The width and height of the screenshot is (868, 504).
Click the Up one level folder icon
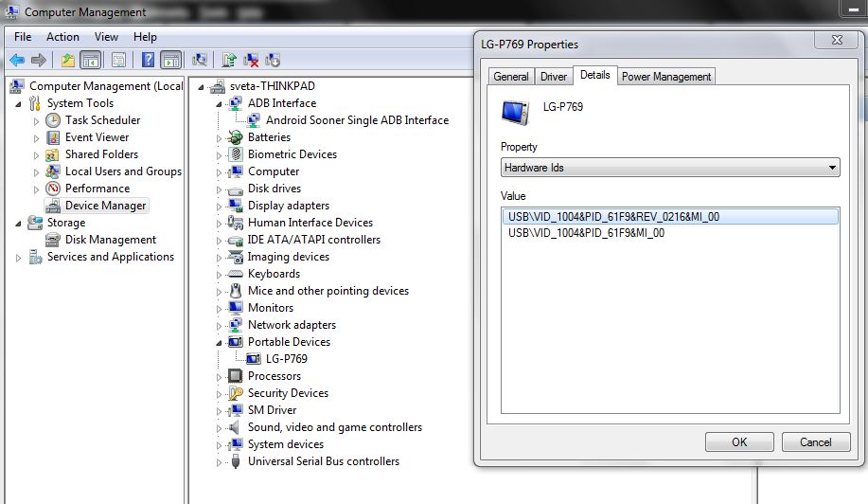(x=67, y=60)
